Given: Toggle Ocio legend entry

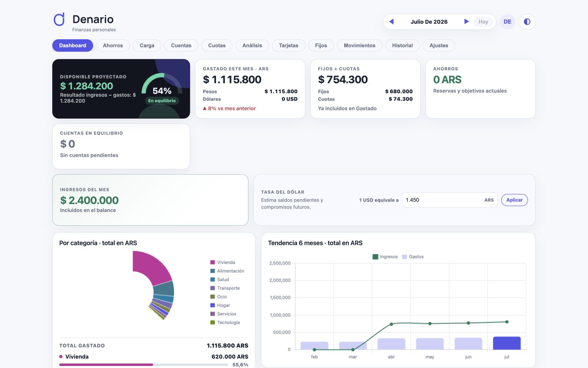Looking at the screenshot, I should click(x=218, y=297).
